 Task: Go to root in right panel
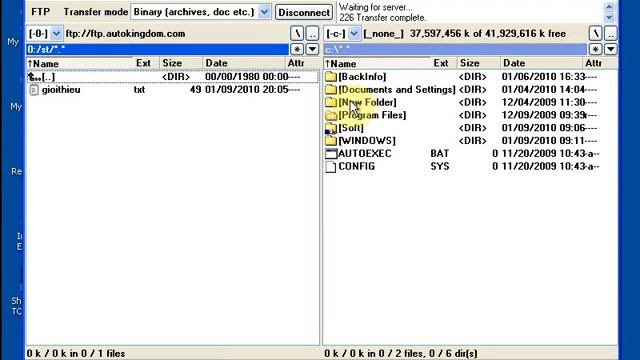595,33
